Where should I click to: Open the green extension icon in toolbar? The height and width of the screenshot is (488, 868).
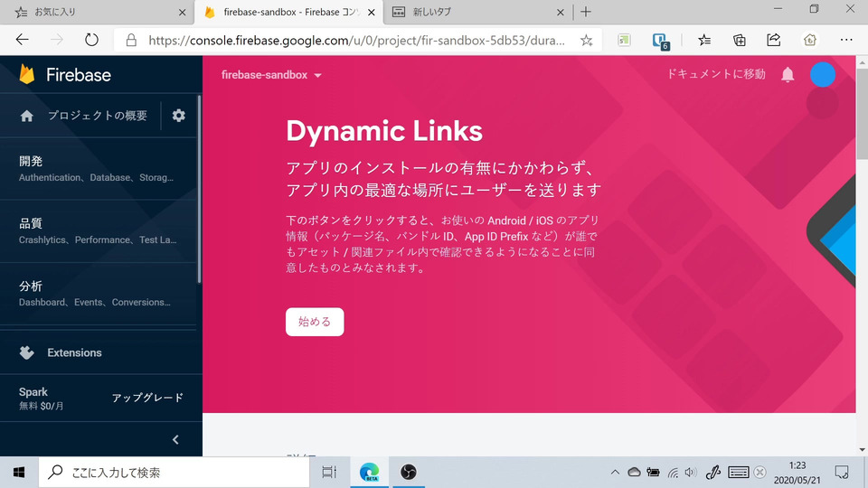coord(624,40)
